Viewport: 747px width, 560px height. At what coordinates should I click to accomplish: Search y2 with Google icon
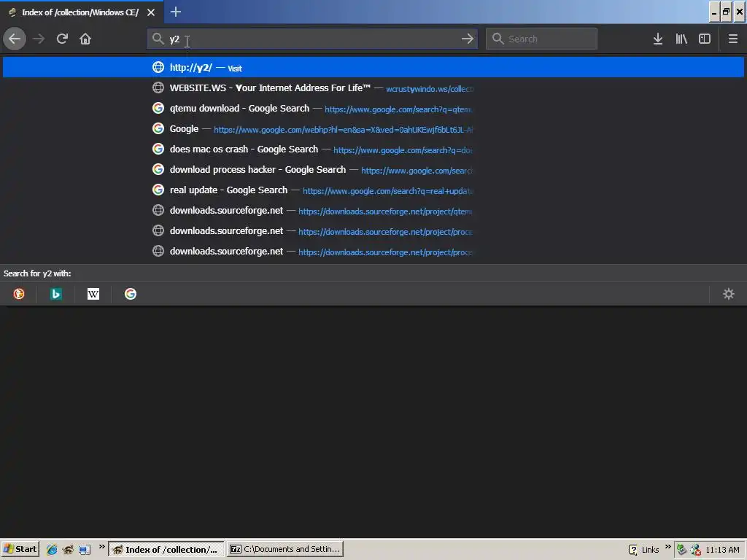click(131, 294)
